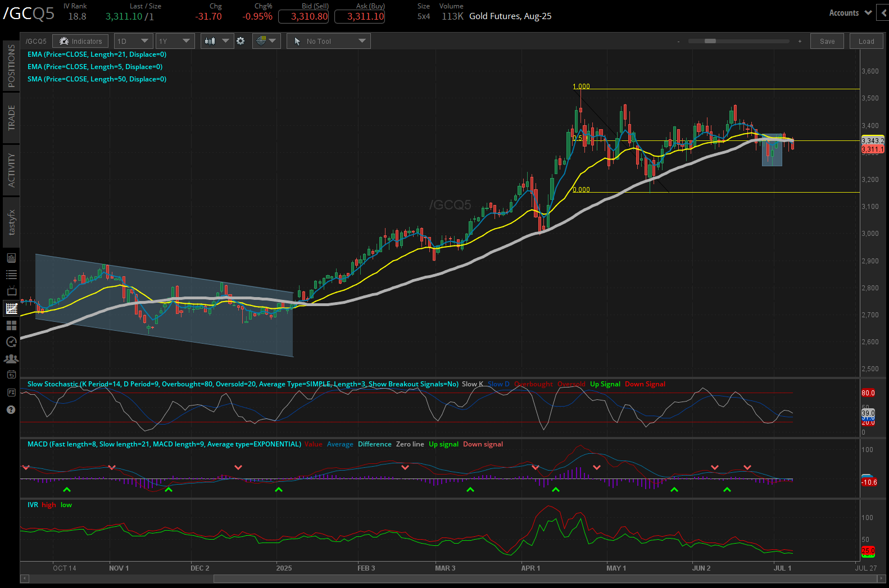Click the FI sidebar icon

[11, 393]
